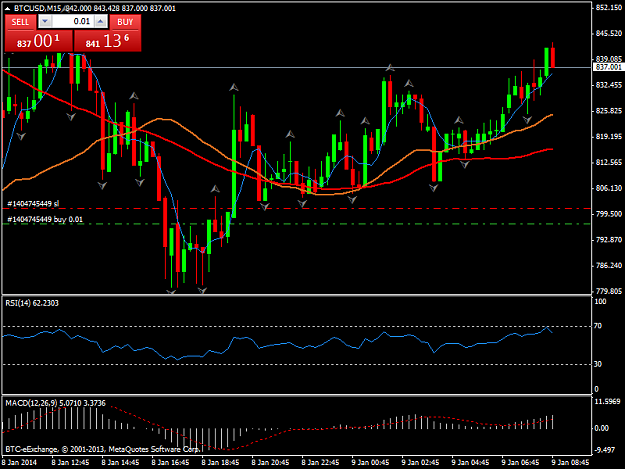Select the #1404745449 sl stop loss line label
Viewport: 625px width, 469px height.
pos(33,204)
